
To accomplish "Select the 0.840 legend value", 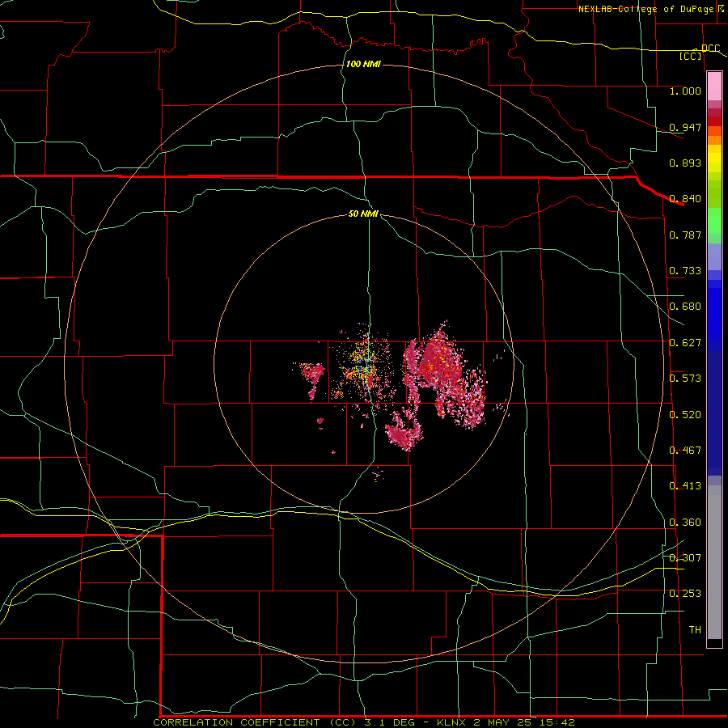I will 685,199.
